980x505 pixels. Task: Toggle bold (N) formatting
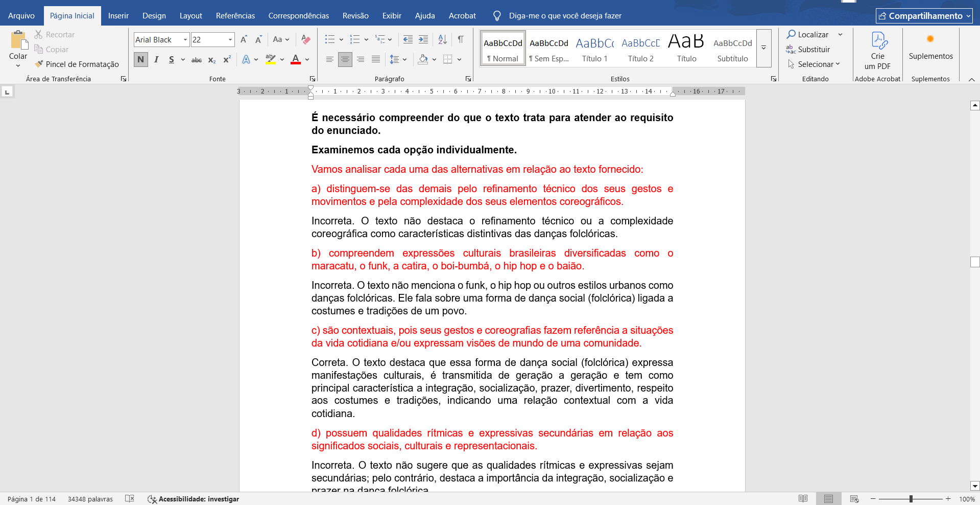tap(141, 59)
